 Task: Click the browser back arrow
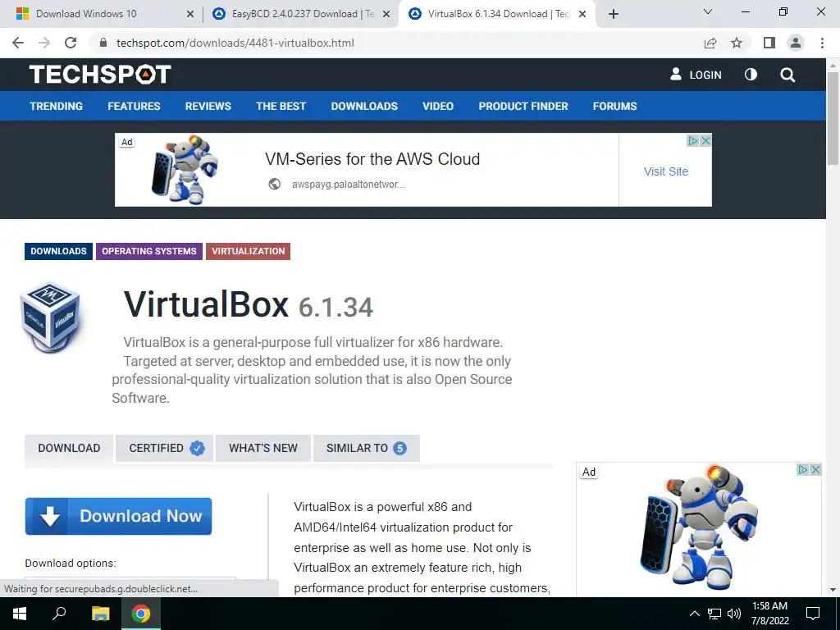[x=18, y=43]
